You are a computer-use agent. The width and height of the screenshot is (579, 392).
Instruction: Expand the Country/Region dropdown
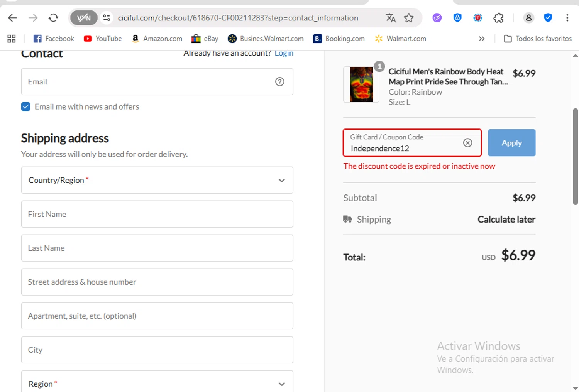click(157, 180)
